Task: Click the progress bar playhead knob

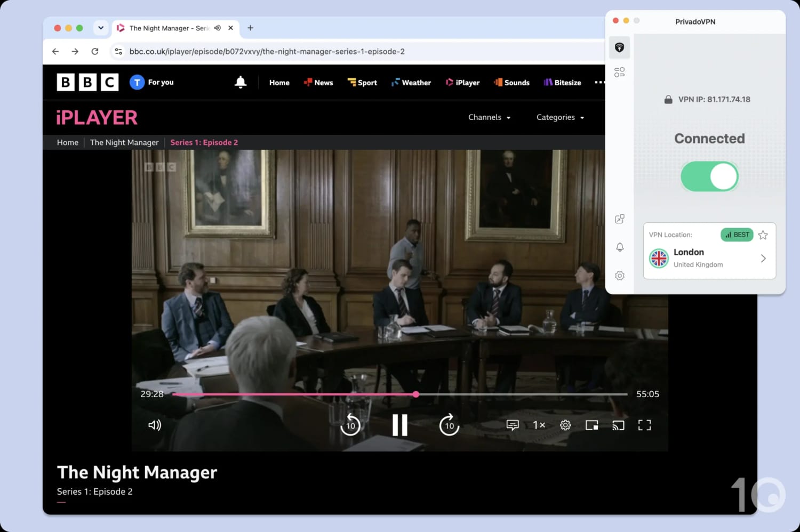Action: coord(415,394)
